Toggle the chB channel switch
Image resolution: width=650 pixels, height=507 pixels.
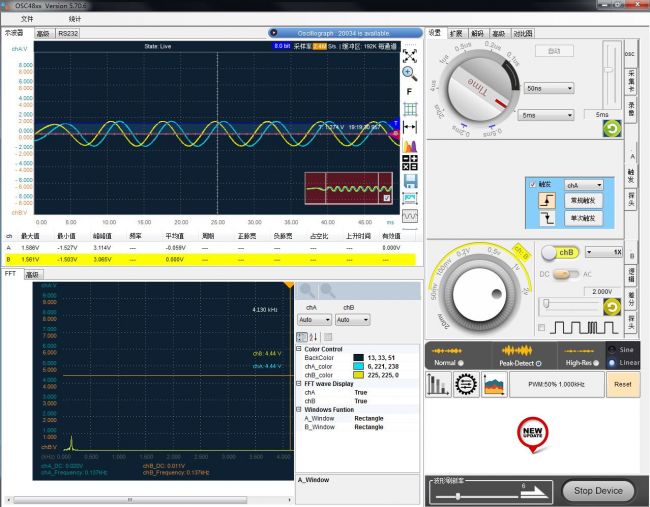coord(560,252)
